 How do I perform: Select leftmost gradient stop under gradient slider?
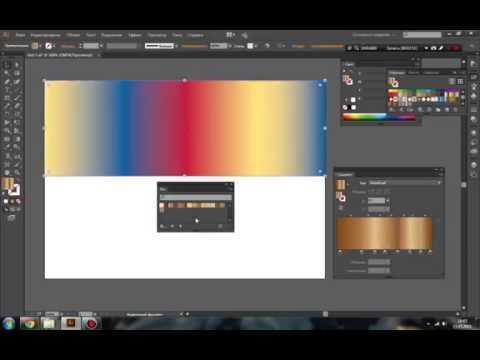340,252
